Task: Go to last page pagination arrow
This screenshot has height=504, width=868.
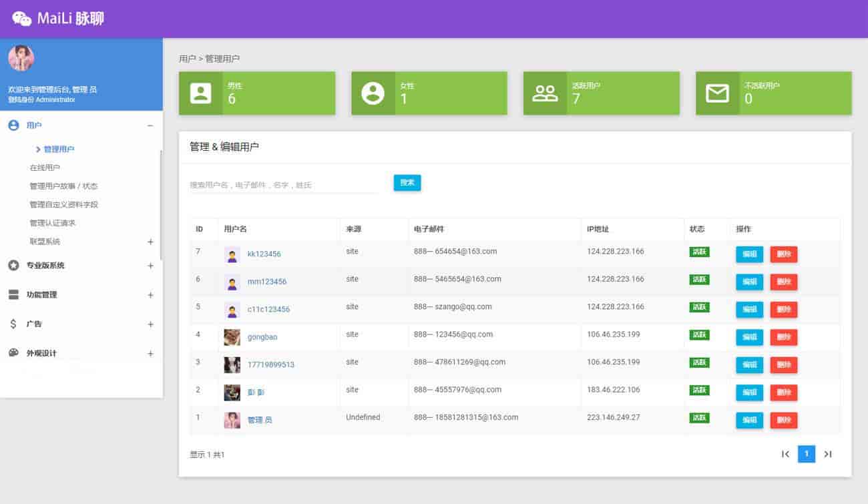Action: point(828,454)
